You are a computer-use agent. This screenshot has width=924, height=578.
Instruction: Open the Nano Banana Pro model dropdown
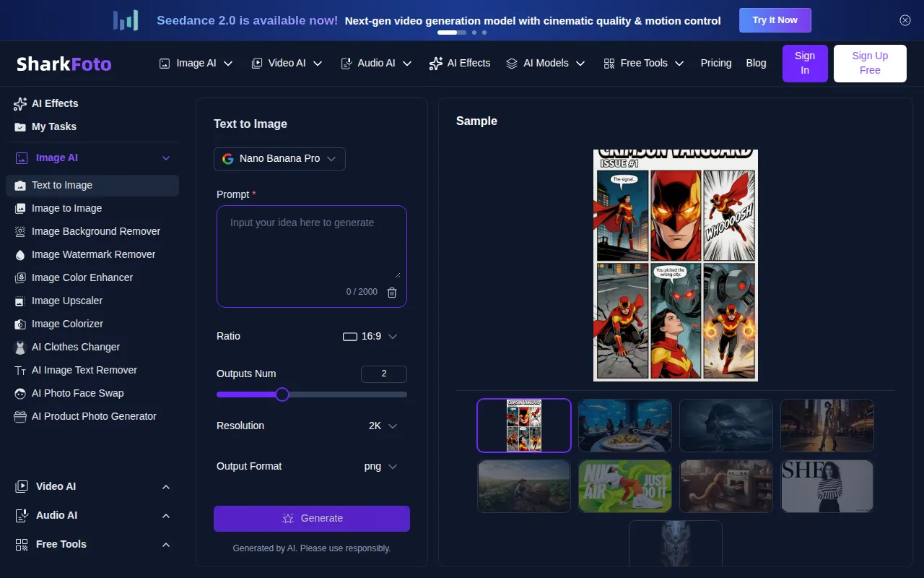coord(279,159)
